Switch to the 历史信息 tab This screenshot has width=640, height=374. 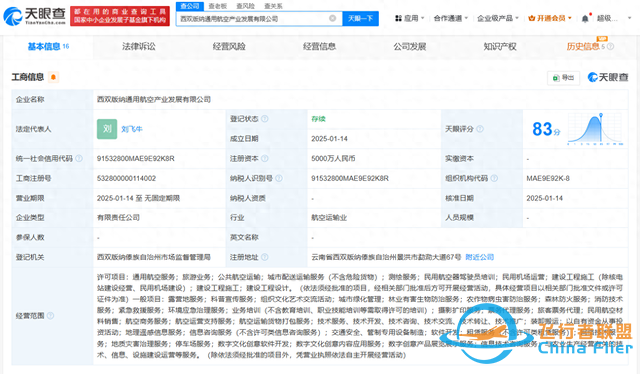[583, 47]
